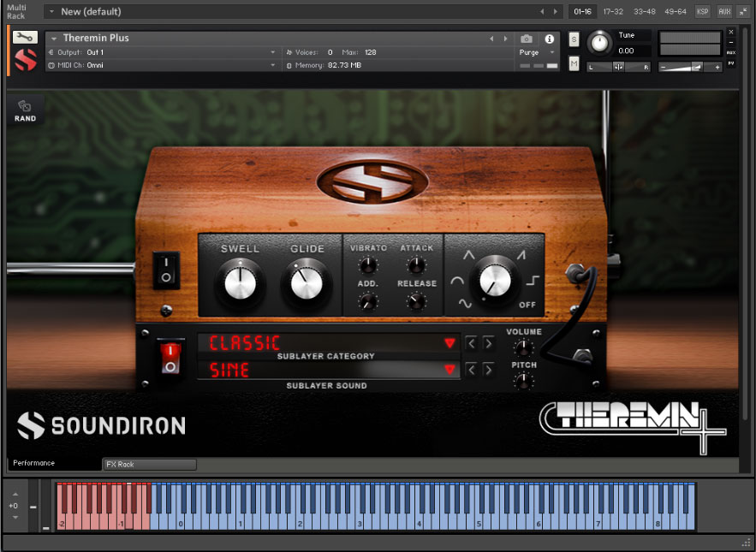756x552 pixels.
Task: Open the Sublayer Category CLASSIC dropdown
Action: click(x=328, y=343)
